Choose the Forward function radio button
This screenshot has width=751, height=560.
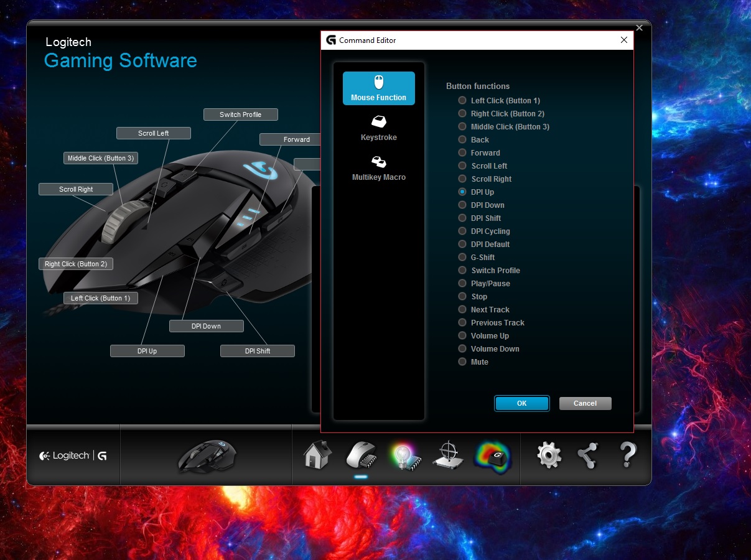point(462,152)
